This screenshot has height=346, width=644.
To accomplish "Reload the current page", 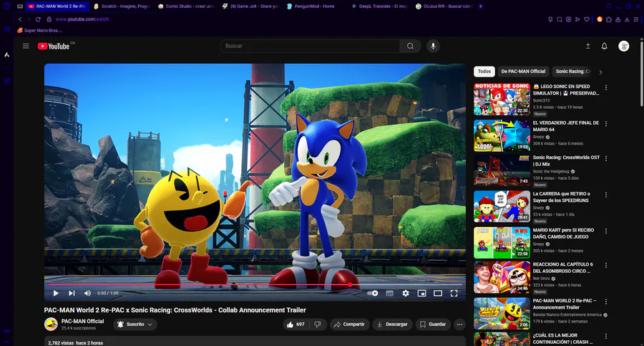I will pyautogui.click(x=38, y=19).
